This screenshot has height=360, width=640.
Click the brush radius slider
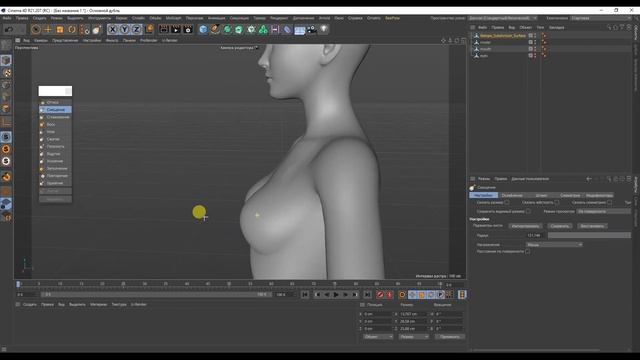(589, 236)
